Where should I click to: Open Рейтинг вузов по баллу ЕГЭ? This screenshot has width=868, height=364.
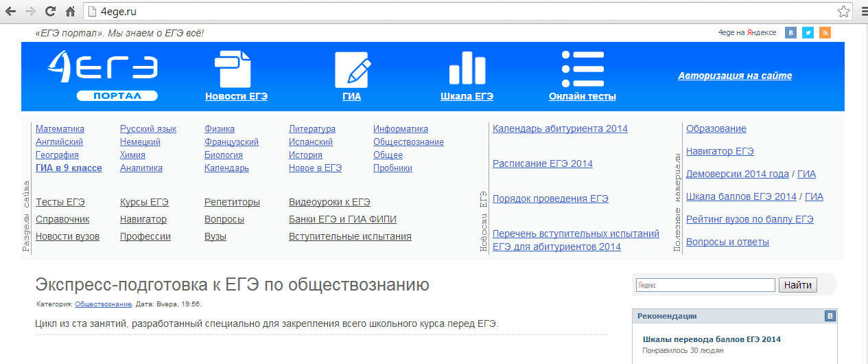(750, 219)
